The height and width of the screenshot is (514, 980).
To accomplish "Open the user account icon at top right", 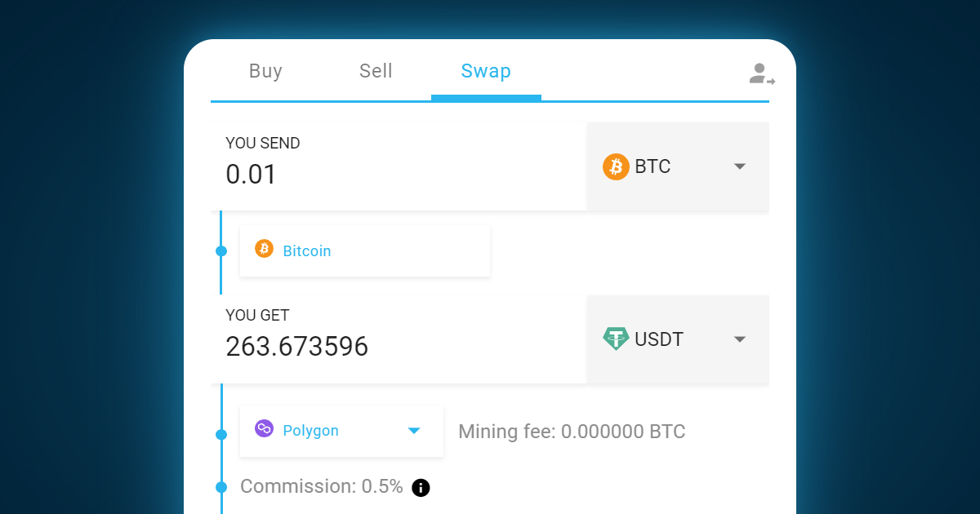I will click(x=759, y=73).
